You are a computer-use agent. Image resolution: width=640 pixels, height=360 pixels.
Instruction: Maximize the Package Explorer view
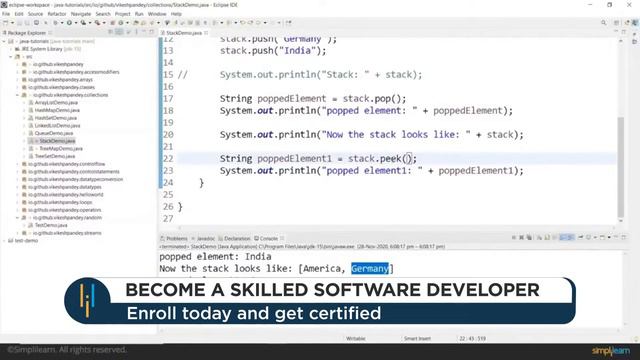151,32
